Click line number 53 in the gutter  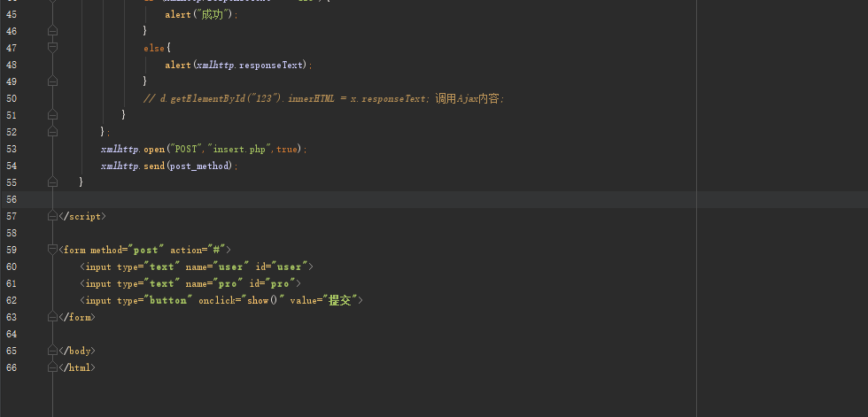(x=11, y=149)
